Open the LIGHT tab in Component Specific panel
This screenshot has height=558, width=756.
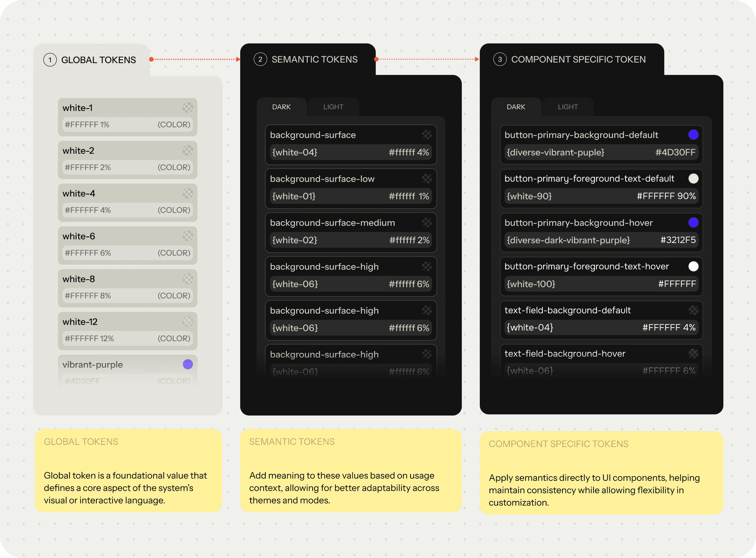(567, 107)
